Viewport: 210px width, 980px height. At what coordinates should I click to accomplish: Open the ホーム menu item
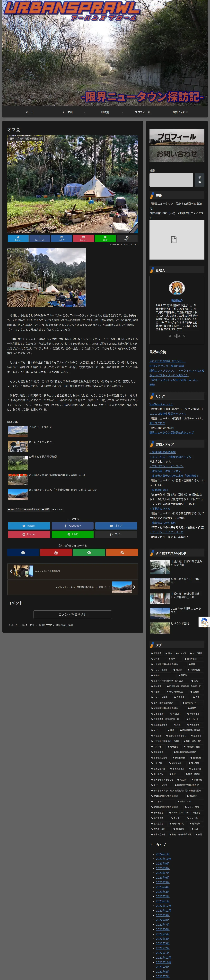tap(30, 112)
